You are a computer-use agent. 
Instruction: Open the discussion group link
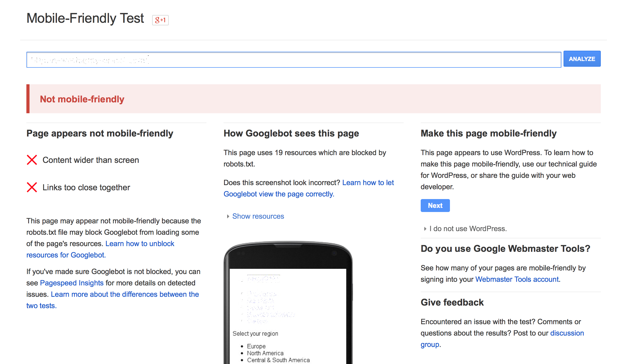click(502, 339)
